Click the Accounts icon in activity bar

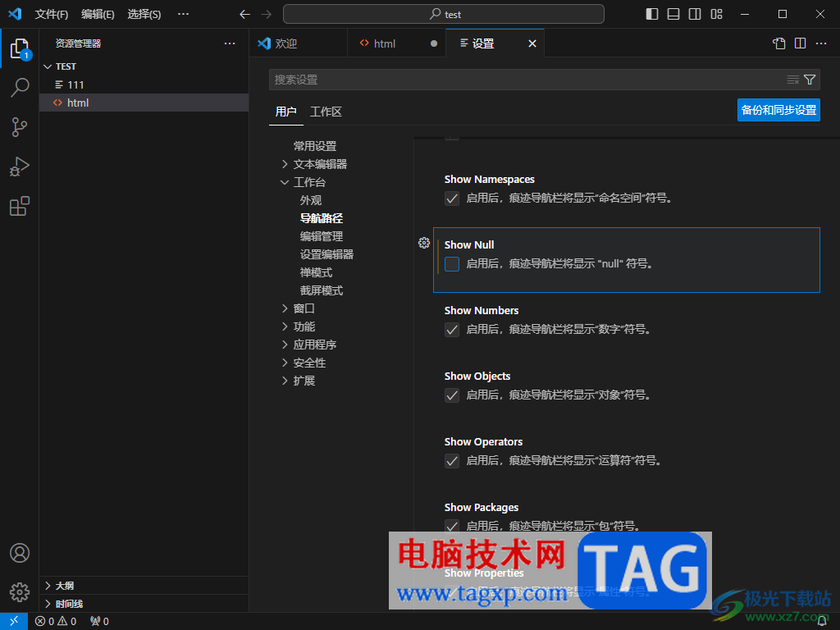(20, 553)
